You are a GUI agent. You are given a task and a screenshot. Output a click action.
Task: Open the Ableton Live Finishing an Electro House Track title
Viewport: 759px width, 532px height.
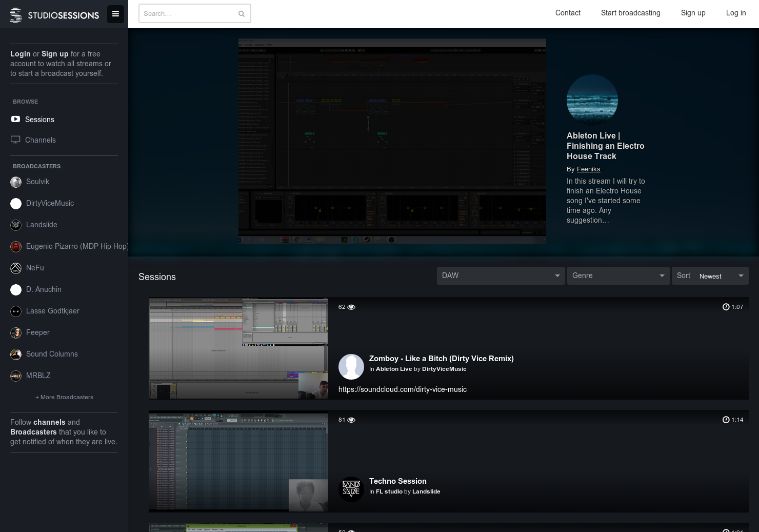pos(605,146)
